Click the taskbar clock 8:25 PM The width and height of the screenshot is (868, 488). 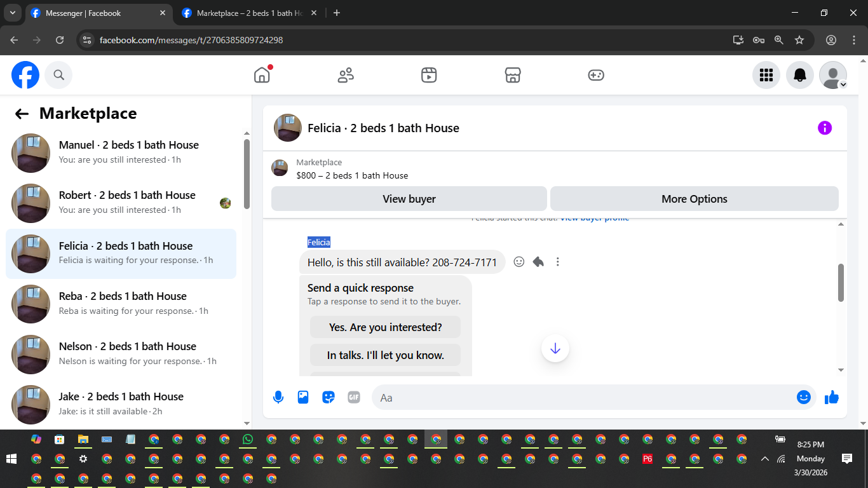click(810, 445)
